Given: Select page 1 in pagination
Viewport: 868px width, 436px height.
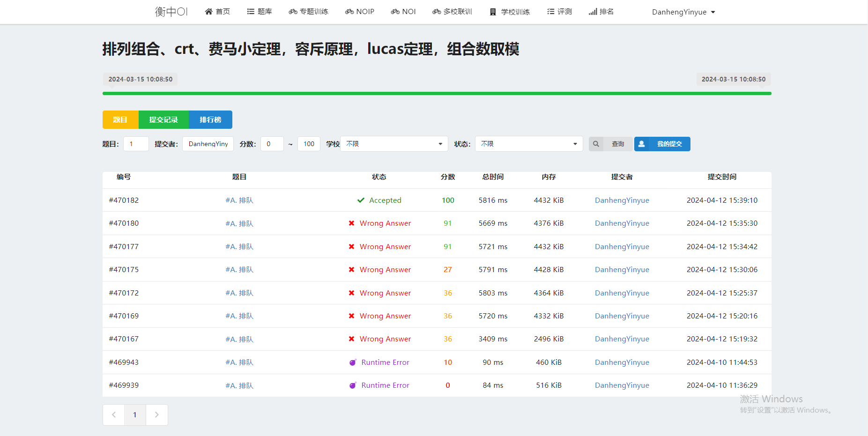Looking at the screenshot, I should [x=135, y=415].
